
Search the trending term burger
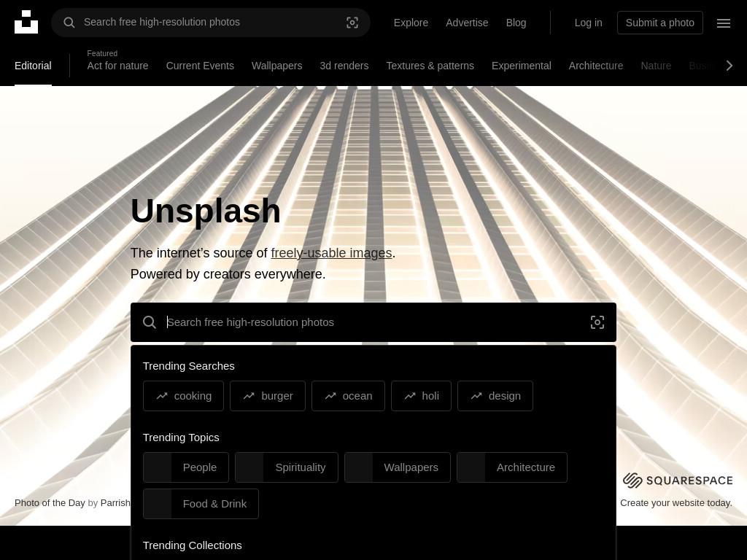pyautogui.click(x=268, y=396)
